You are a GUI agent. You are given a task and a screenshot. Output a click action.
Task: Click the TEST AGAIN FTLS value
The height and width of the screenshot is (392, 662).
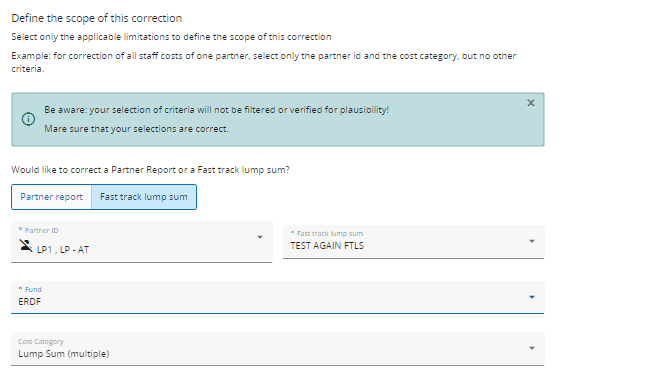(327, 246)
